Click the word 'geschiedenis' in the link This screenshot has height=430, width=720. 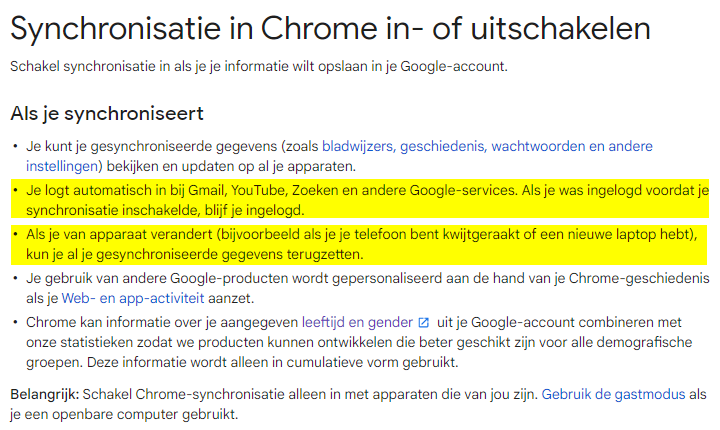point(442,146)
